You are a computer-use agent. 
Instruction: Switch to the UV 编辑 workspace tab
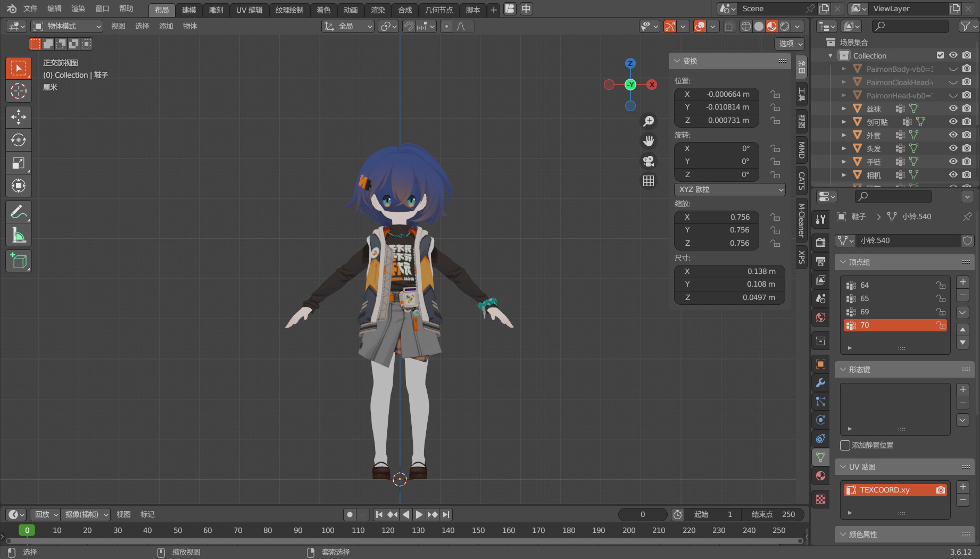coord(248,9)
